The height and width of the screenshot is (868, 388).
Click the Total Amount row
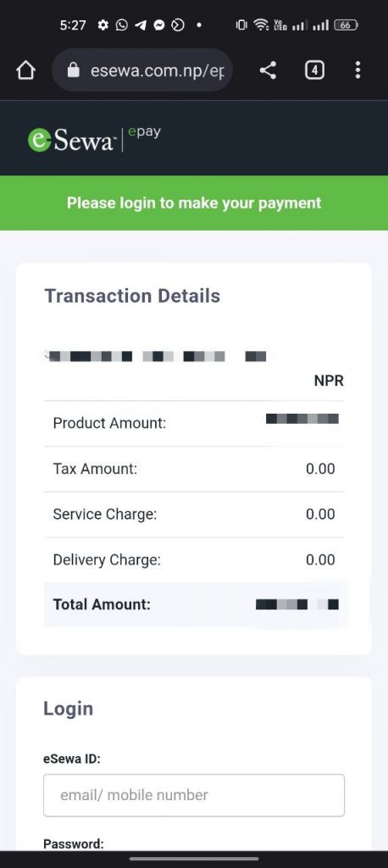pyautogui.click(x=196, y=604)
